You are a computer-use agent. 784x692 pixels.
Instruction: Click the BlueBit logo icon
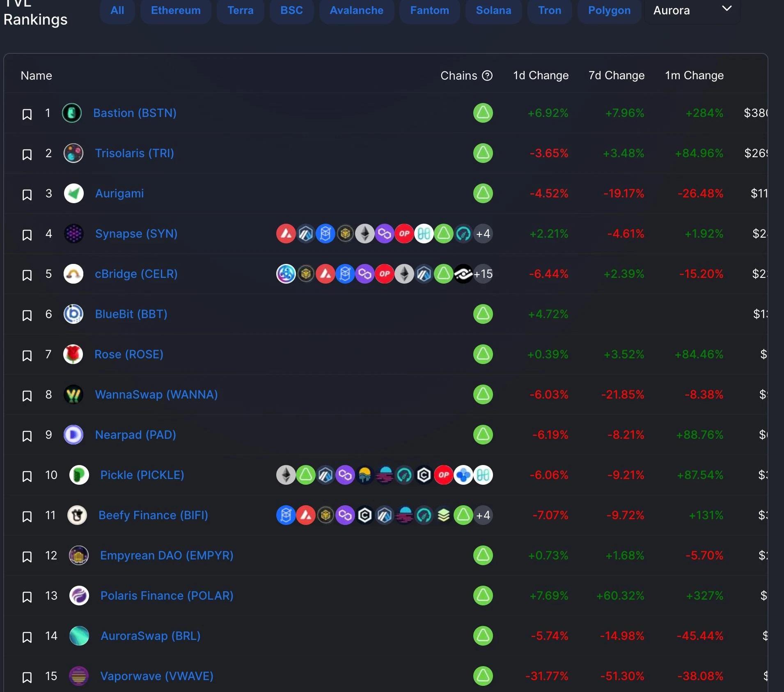point(73,314)
